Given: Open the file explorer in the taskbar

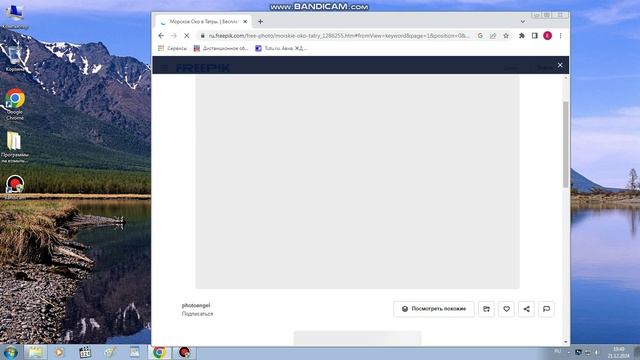Looking at the screenshot, I should point(36,352).
